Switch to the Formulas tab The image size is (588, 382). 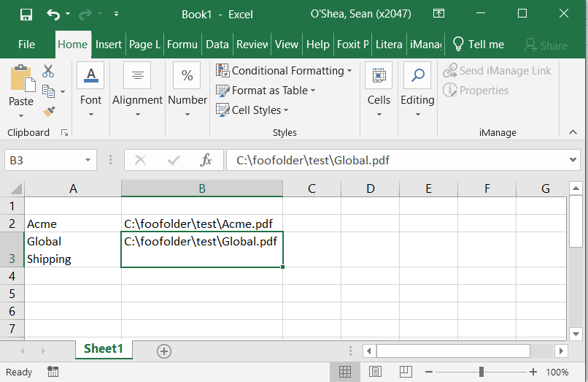182,45
